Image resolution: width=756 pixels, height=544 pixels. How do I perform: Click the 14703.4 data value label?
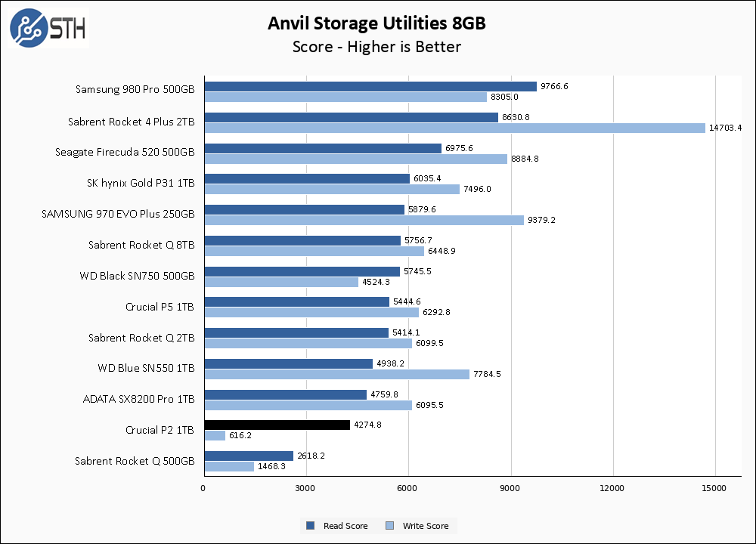[725, 128]
